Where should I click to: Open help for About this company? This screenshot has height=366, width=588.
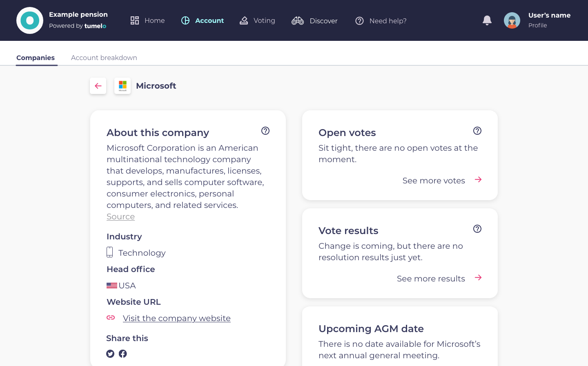click(x=265, y=131)
